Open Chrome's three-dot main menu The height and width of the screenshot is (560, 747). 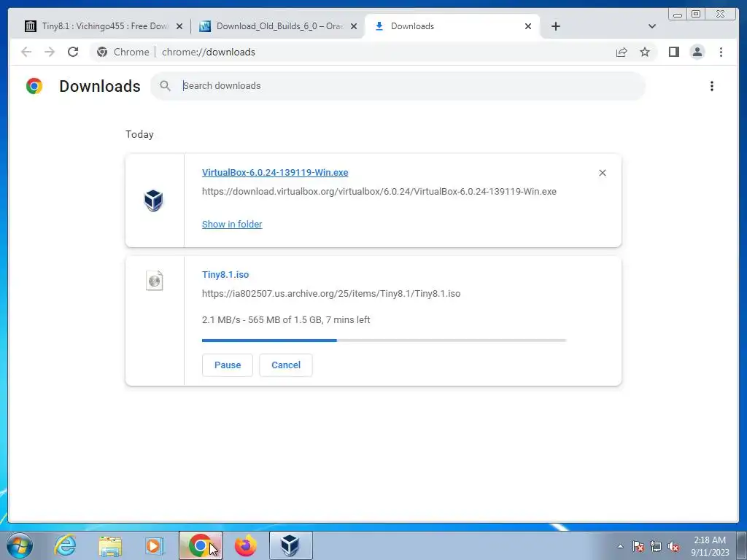click(721, 52)
